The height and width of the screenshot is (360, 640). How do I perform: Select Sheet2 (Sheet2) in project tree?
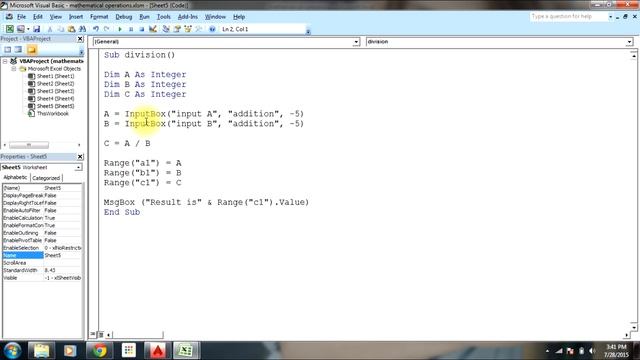pos(56,84)
